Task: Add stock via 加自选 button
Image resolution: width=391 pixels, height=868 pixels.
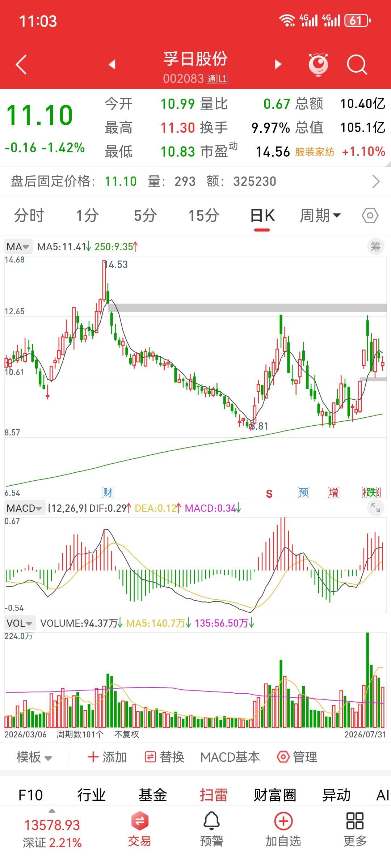Action: (283, 829)
